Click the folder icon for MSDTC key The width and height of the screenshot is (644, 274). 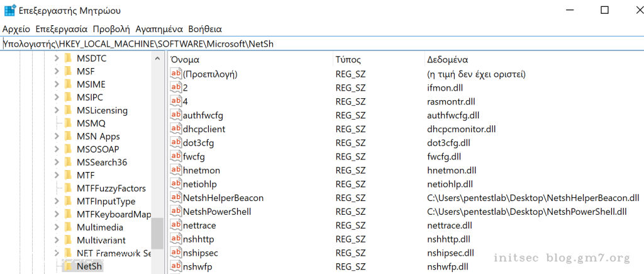pos(69,59)
